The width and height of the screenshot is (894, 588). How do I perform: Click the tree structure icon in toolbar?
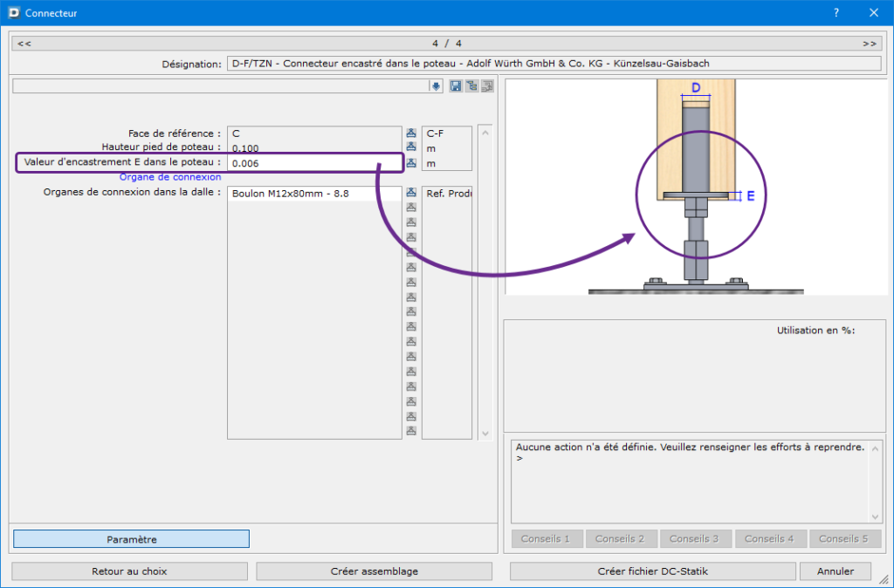471,85
